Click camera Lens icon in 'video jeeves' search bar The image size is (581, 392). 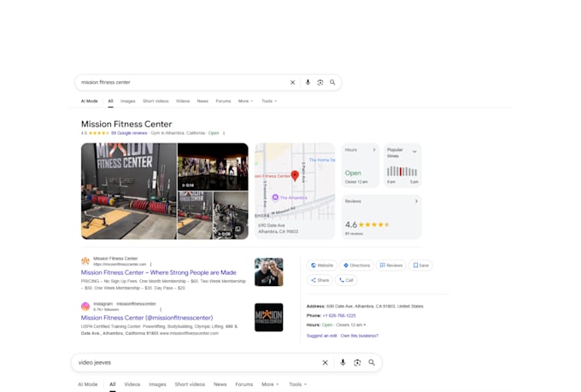coord(357,362)
